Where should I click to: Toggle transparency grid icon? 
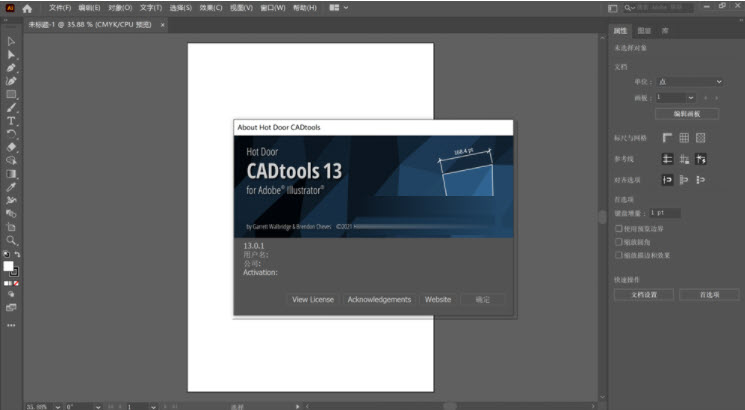click(700, 138)
